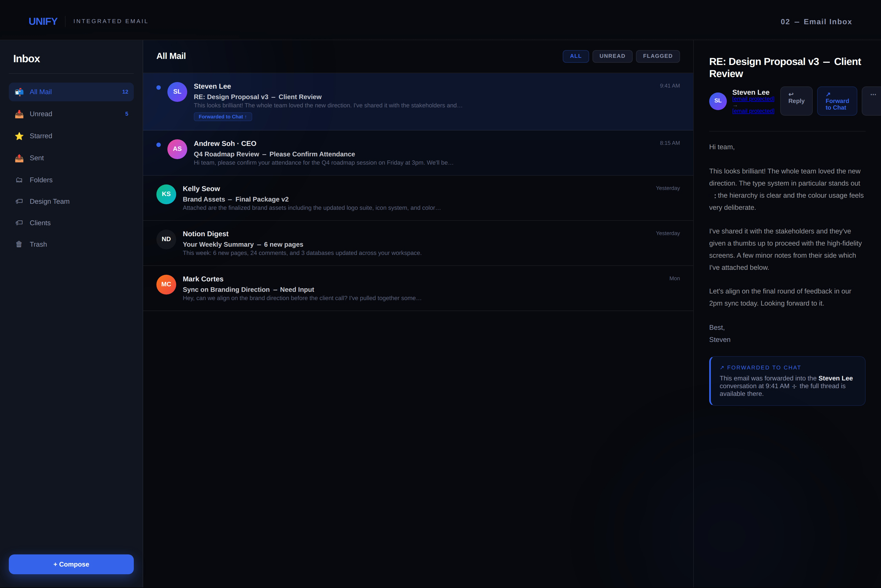Click Kelly Seow's KS avatar
Viewport: 881px width, 588px height.
166,194
